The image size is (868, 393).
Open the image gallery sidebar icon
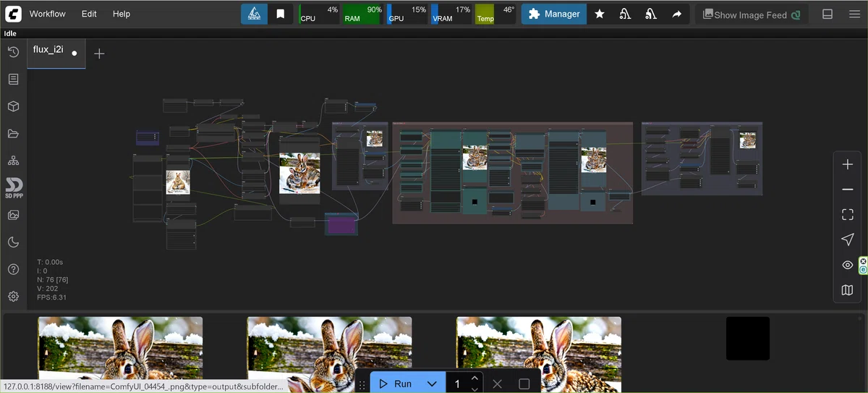[13, 215]
